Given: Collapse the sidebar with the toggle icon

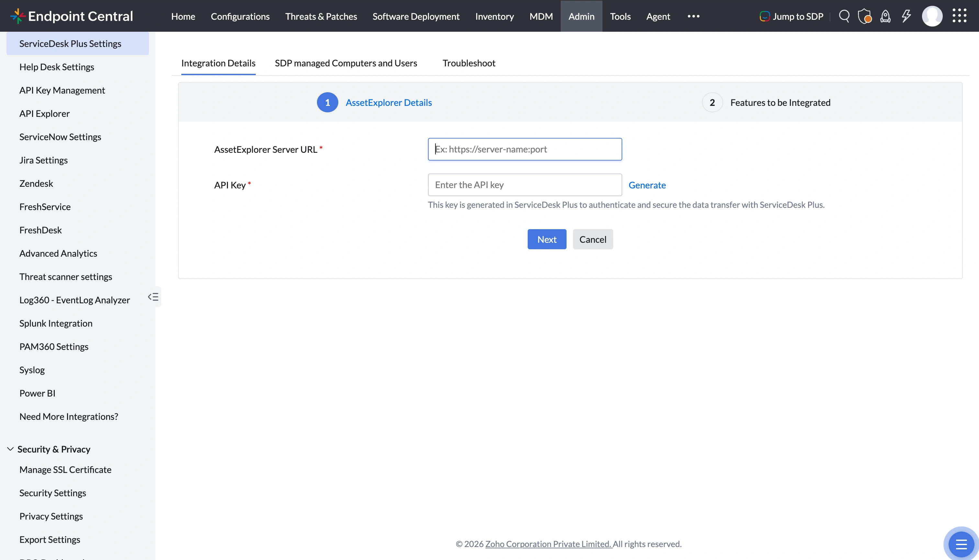Looking at the screenshot, I should pyautogui.click(x=153, y=297).
